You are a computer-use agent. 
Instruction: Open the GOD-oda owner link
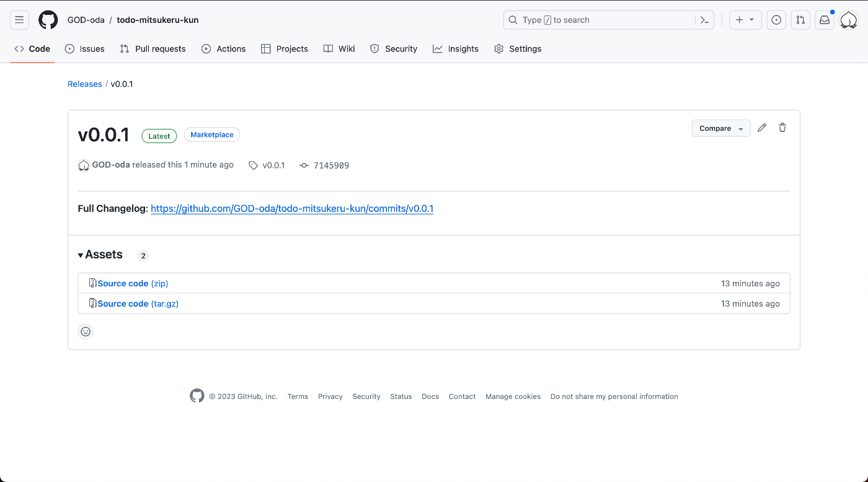click(x=86, y=20)
